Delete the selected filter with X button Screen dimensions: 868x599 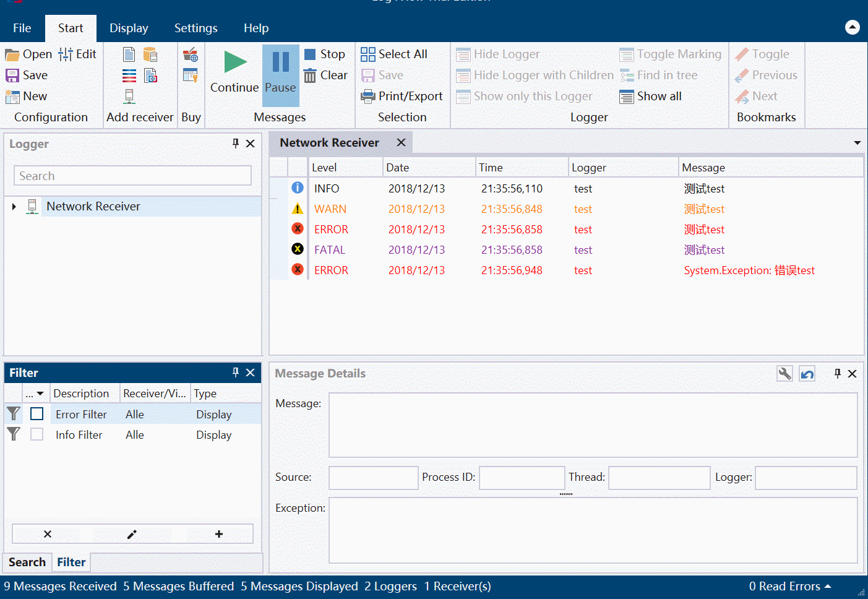(48, 534)
